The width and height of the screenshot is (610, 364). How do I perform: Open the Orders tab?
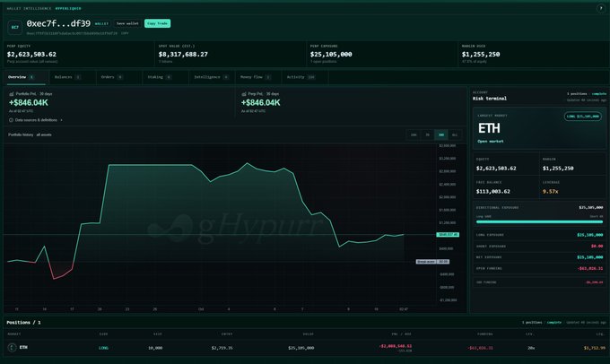point(119,77)
